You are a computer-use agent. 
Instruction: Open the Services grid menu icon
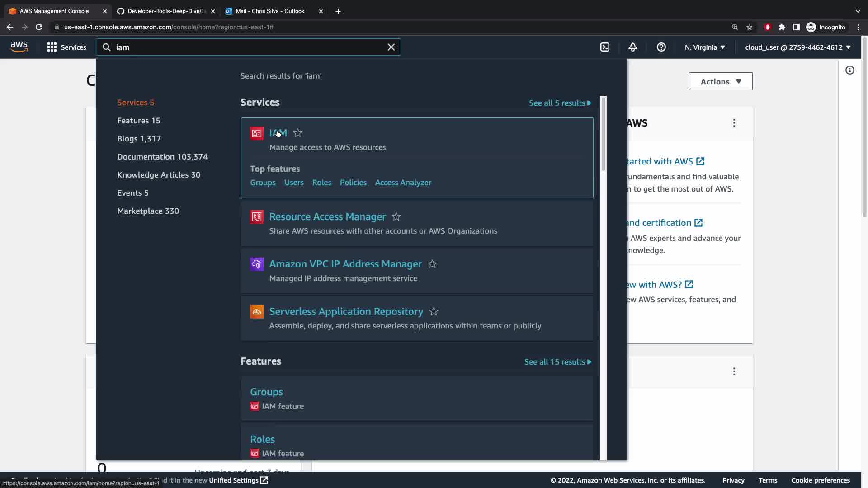(52, 47)
